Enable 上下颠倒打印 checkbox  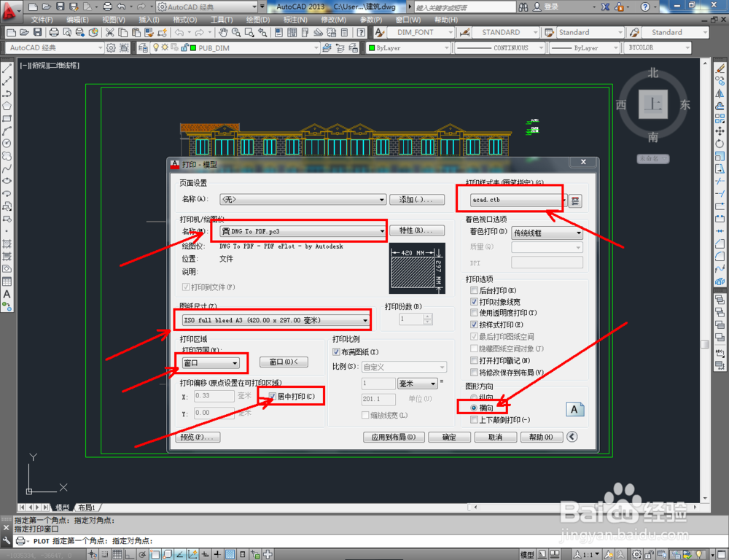click(x=474, y=420)
